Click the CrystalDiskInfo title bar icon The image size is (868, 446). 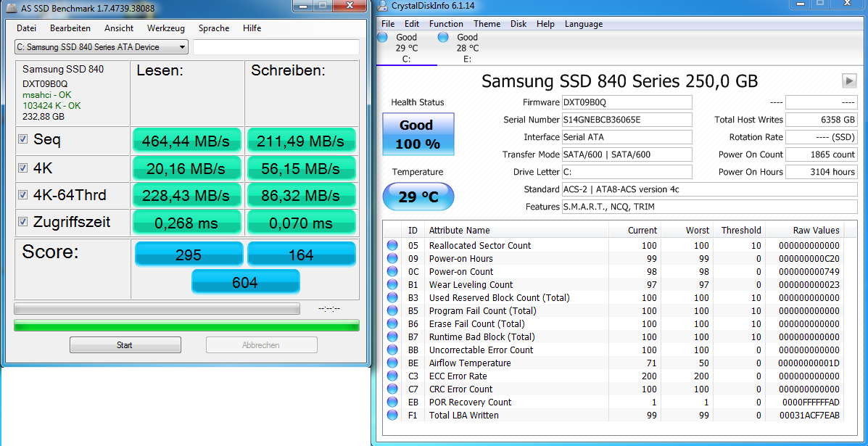(384, 7)
